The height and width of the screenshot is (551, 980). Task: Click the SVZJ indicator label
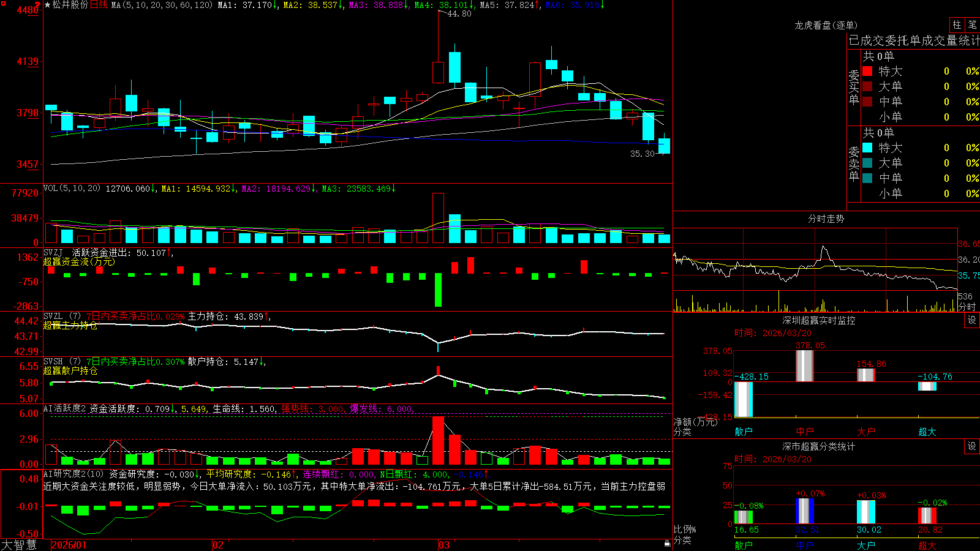tap(53, 252)
